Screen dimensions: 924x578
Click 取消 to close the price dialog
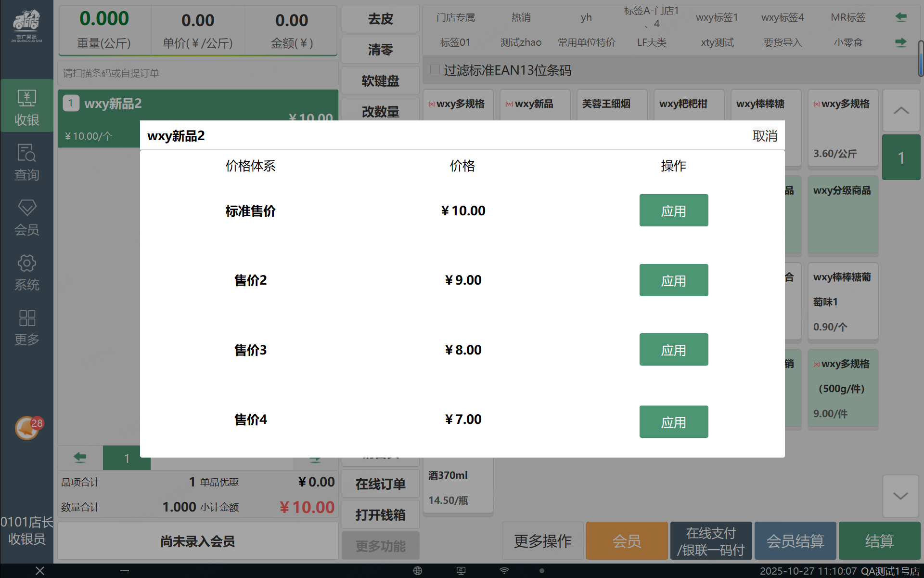pos(764,136)
